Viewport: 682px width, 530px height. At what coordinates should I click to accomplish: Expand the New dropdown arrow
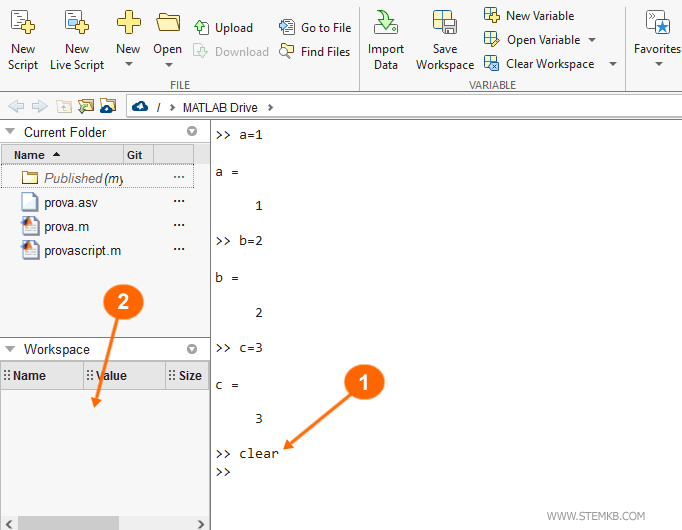click(128, 66)
